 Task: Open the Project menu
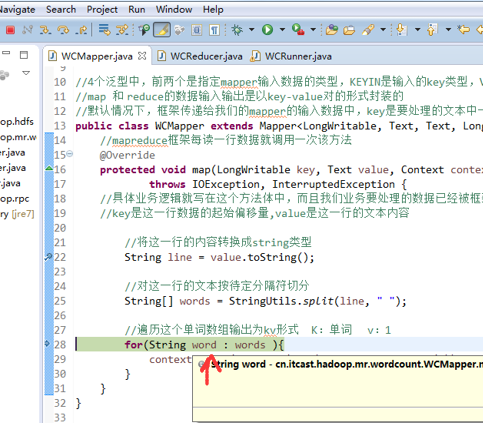tap(102, 10)
